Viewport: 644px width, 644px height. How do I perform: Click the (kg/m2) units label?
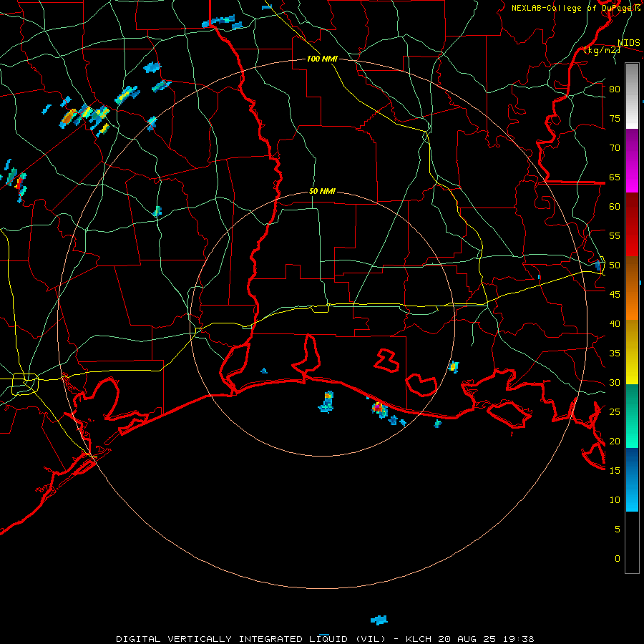pyautogui.click(x=602, y=50)
